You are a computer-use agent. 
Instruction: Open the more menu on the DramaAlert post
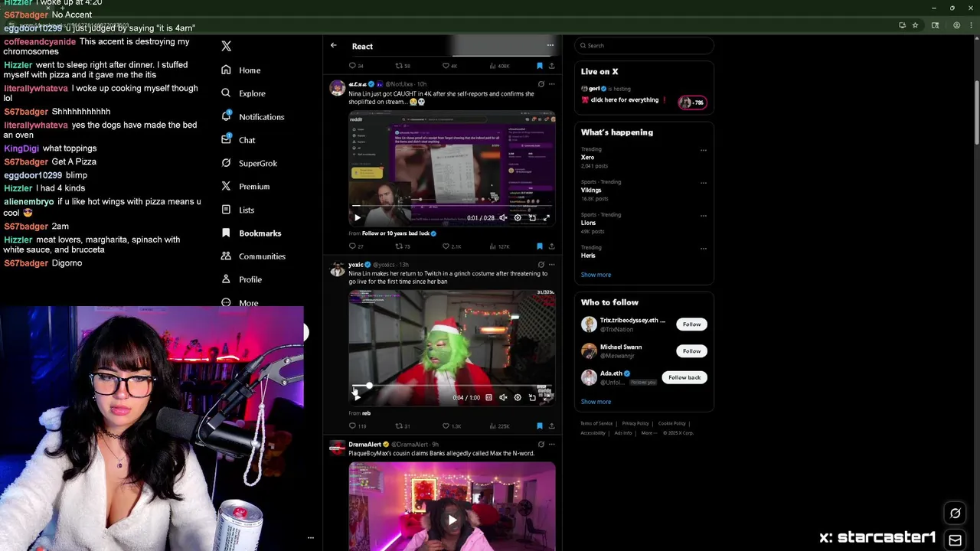coord(551,444)
